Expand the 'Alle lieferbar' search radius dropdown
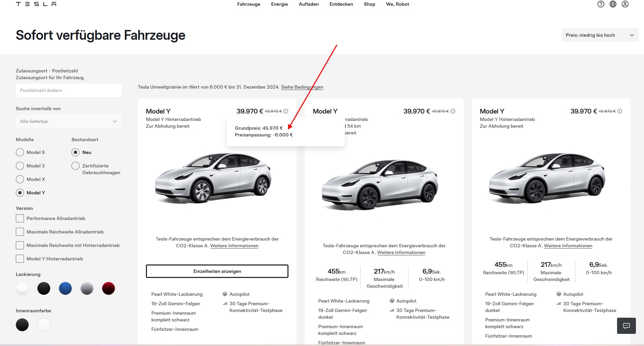This screenshot has height=346, width=644. pyautogui.click(x=69, y=121)
